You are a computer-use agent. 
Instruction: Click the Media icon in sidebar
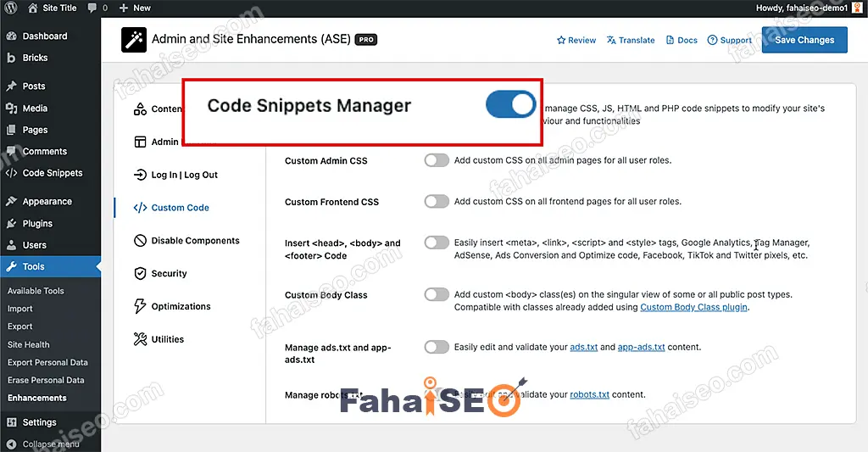[x=11, y=108]
